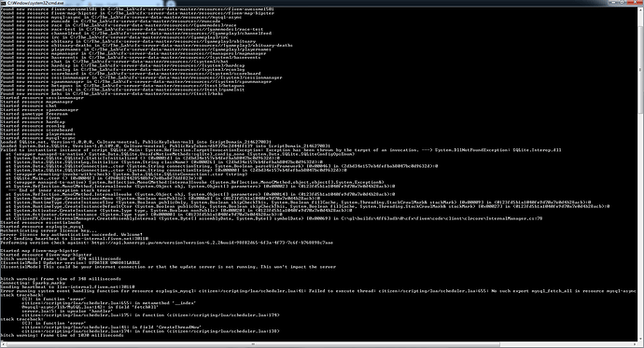This screenshot has height=348, width=644.
Task: Click the last 'hitch warning: frame time' line
Action: pyautogui.click(x=62, y=335)
